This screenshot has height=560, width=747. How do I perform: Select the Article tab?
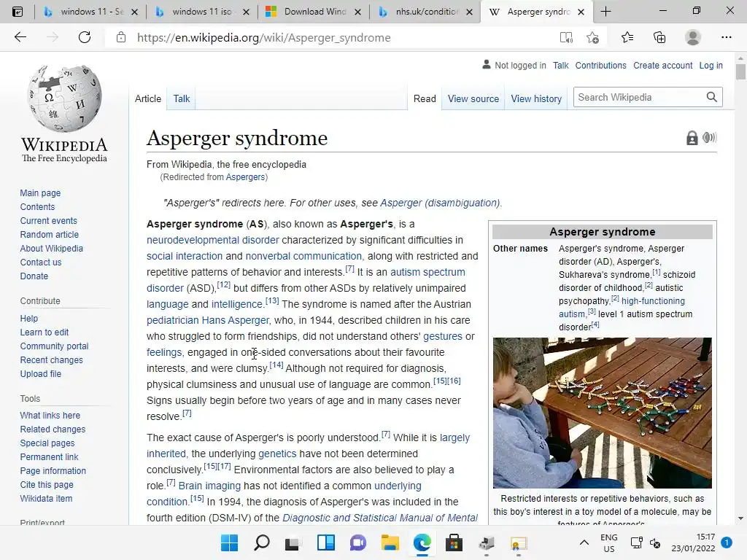point(148,98)
